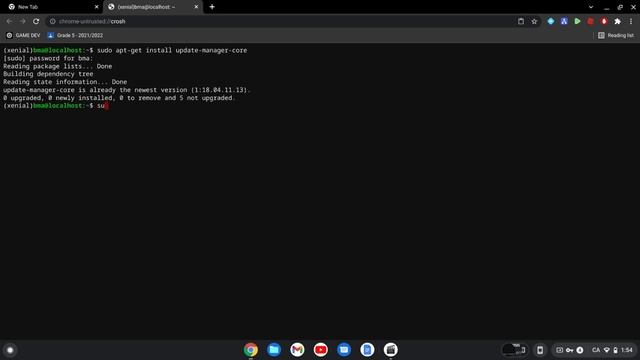The image size is (640, 360).
Task: Go forward with the forward arrow
Action: click(22, 21)
